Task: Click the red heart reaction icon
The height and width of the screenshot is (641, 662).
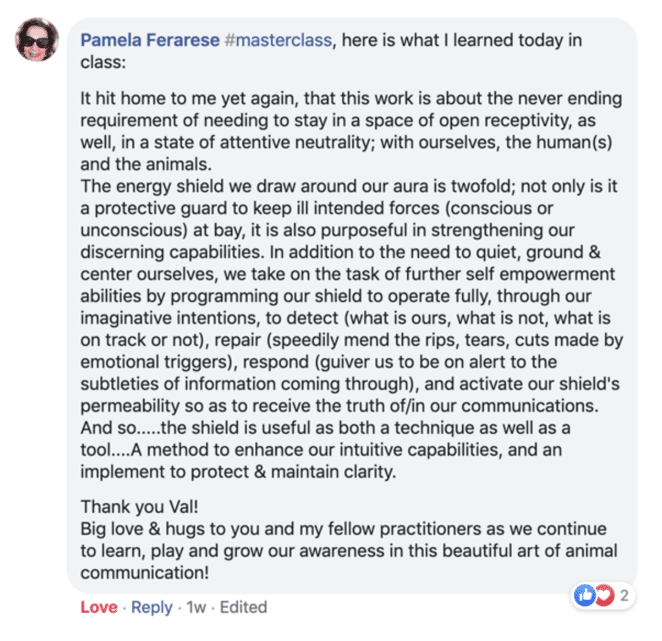Action: tap(605, 595)
